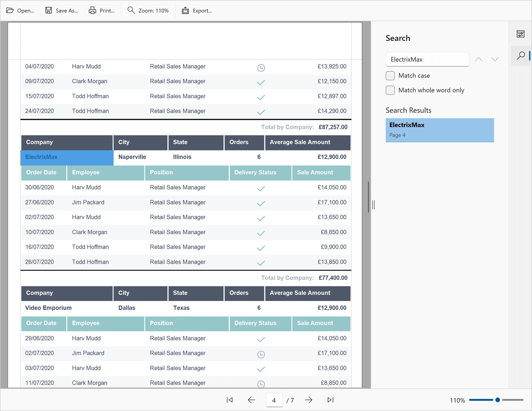Viewport: 532px width, 411px height.
Task: Enable Match whole word only
Action: pyautogui.click(x=390, y=90)
